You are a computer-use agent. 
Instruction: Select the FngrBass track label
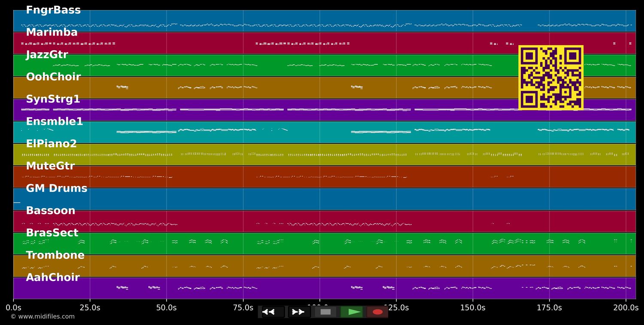click(x=53, y=10)
